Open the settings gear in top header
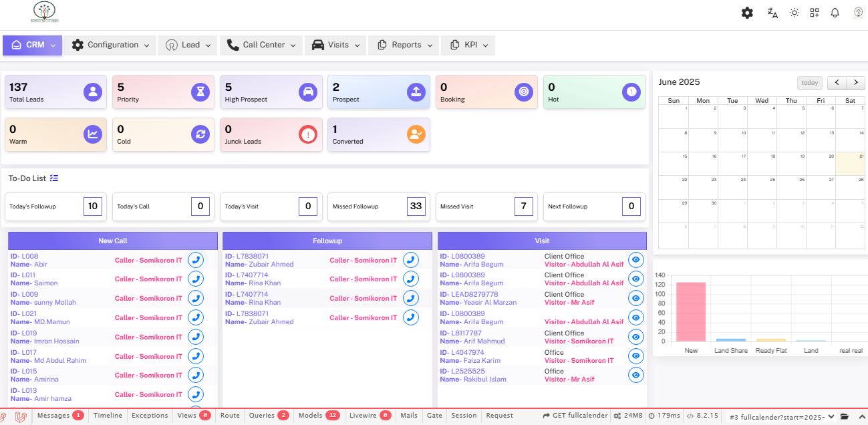This screenshot has height=425, width=868. pyautogui.click(x=747, y=13)
